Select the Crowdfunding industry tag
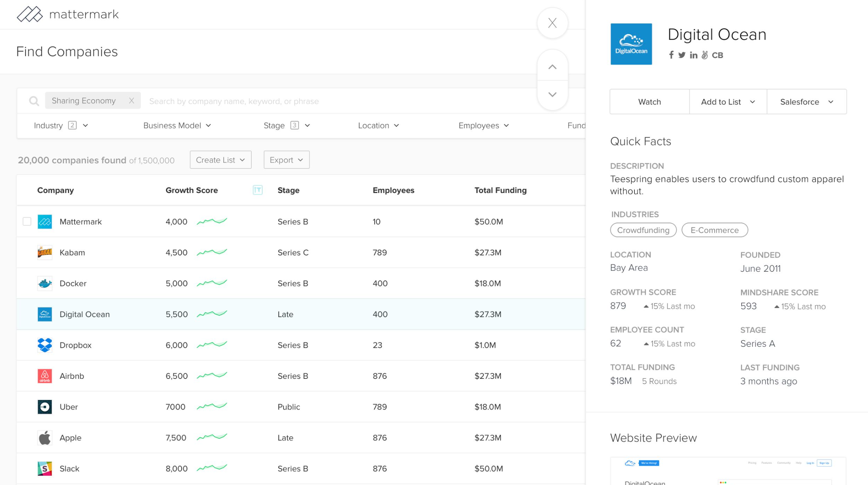The width and height of the screenshot is (868, 485). tap(643, 230)
